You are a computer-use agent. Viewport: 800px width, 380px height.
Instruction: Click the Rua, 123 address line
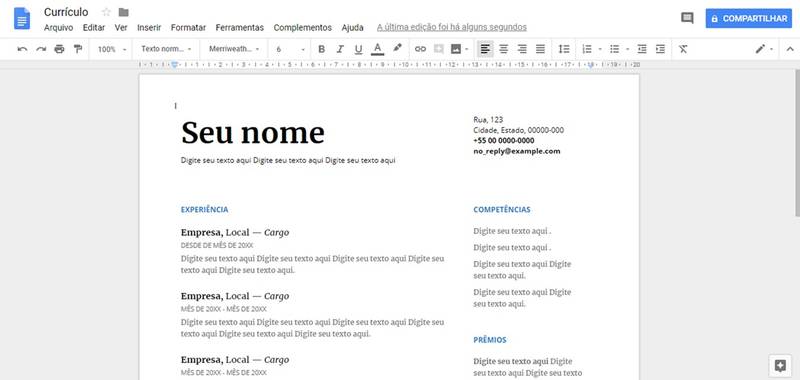click(488, 120)
